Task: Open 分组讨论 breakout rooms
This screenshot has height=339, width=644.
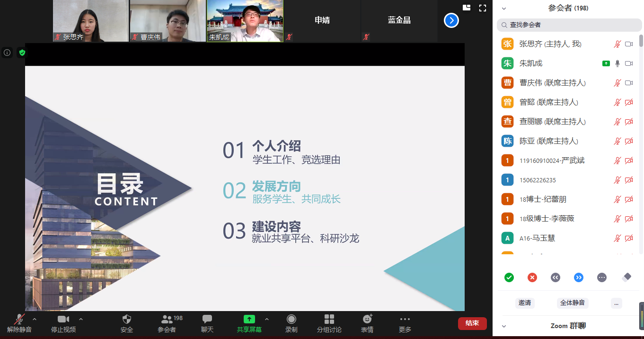Action: pos(329,323)
